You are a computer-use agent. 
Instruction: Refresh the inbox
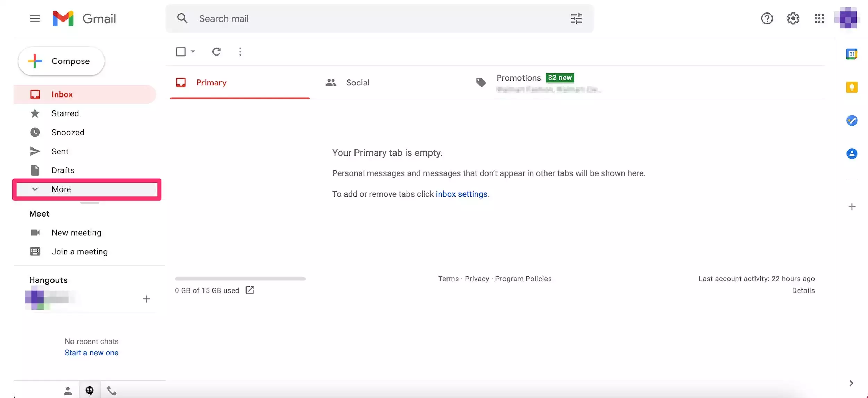(x=216, y=52)
